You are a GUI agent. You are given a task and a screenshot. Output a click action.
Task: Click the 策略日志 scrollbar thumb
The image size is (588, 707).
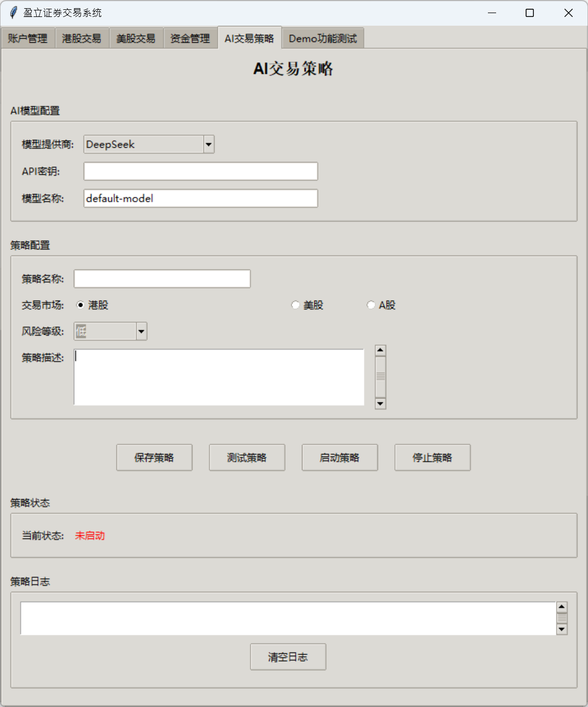click(x=562, y=618)
